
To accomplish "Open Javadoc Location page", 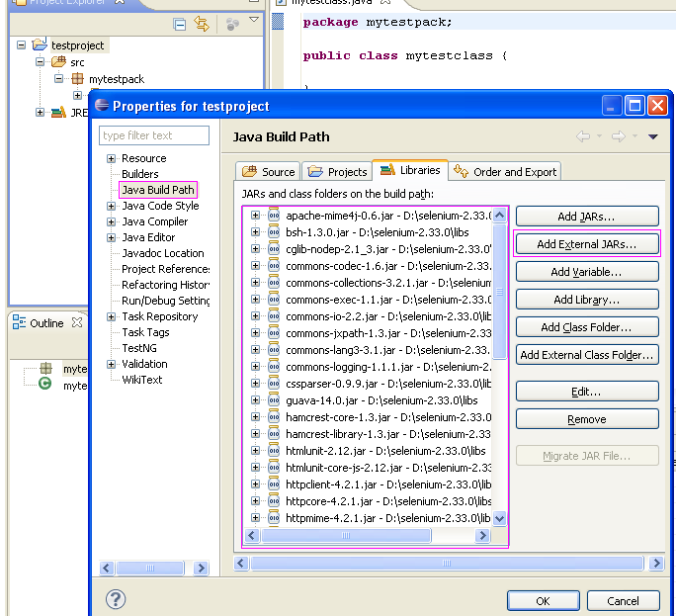I will tap(163, 253).
